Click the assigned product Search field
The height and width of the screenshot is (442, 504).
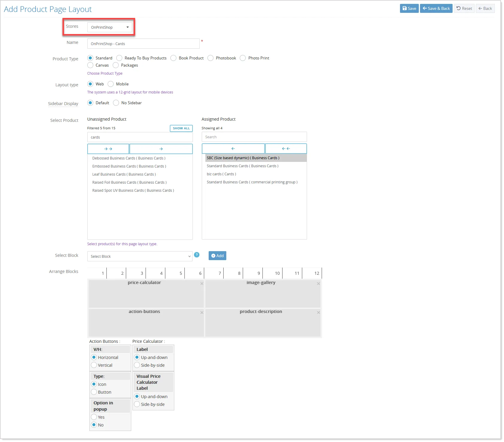tap(254, 137)
